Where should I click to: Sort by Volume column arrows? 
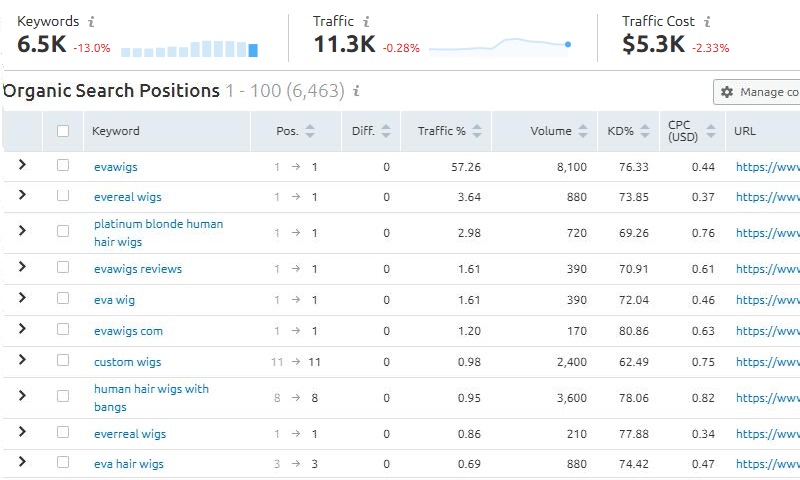point(583,131)
